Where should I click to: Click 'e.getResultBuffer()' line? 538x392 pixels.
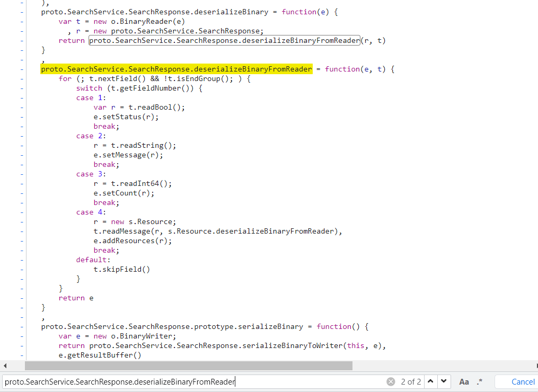(x=100, y=355)
